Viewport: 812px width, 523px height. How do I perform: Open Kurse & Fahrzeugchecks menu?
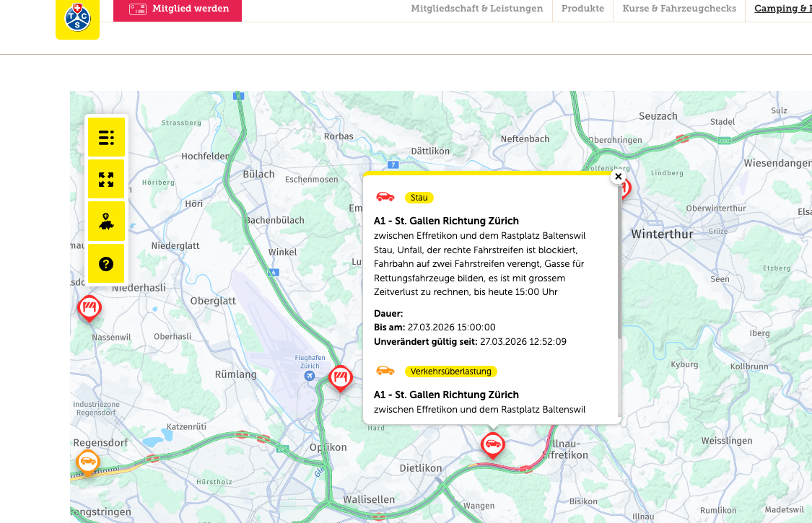point(679,9)
